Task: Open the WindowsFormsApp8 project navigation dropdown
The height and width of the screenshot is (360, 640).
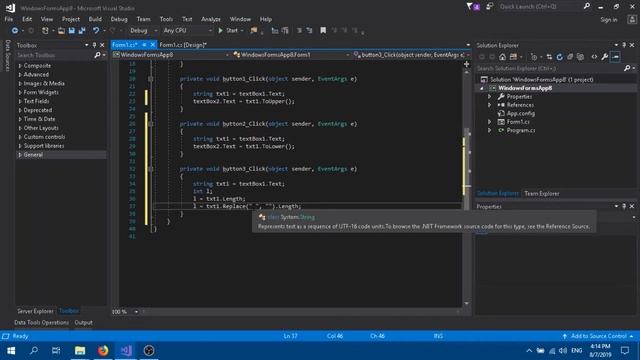Action: (x=170, y=55)
